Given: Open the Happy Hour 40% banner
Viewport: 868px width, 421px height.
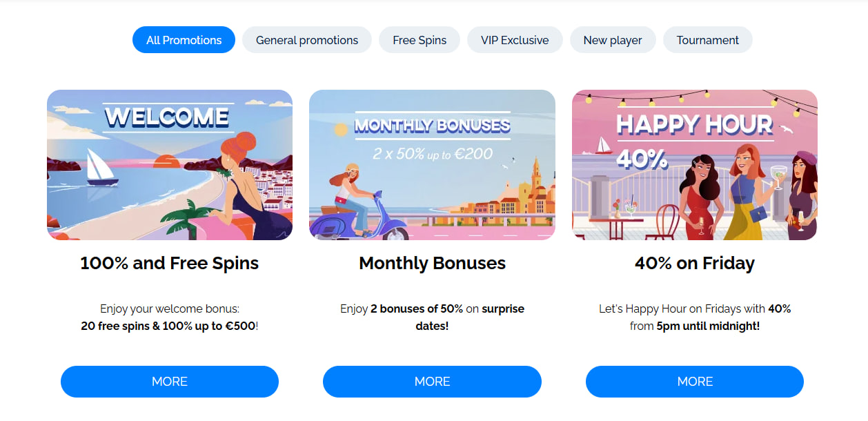Looking at the screenshot, I should coord(694,164).
